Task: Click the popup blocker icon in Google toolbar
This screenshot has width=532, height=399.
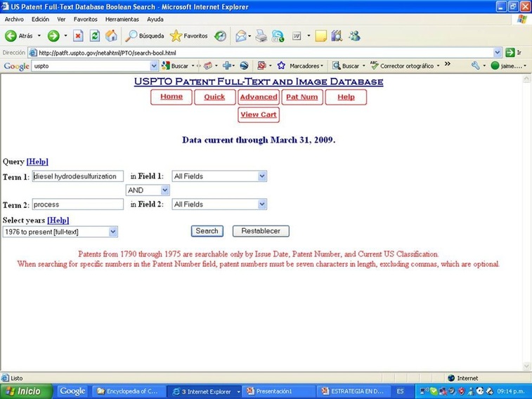Action: click(x=261, y=66)
